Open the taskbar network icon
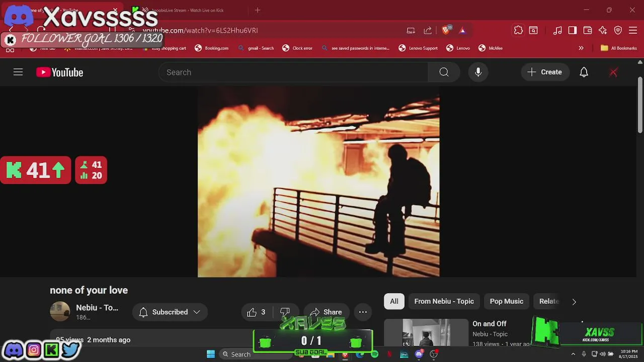644x362 pixels. point(594,354)
